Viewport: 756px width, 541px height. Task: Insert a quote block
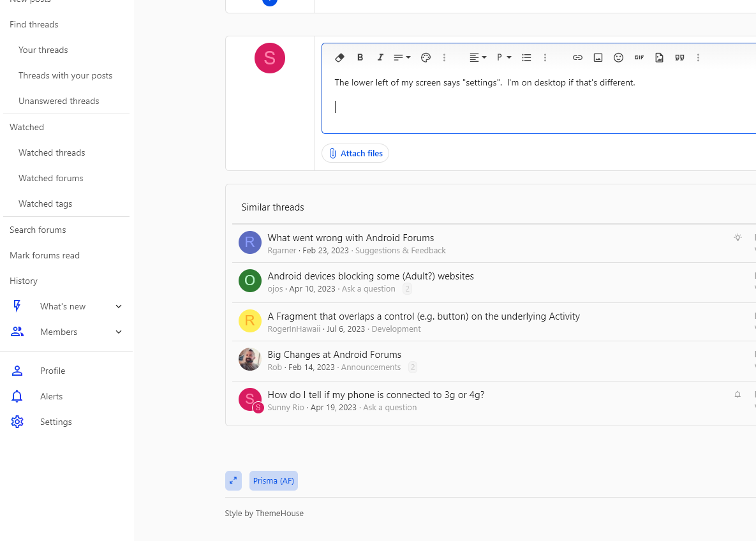coord(679,57)
